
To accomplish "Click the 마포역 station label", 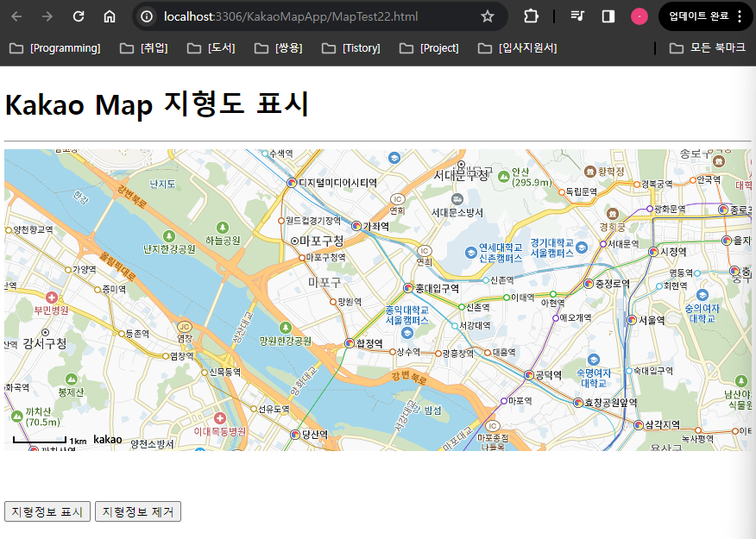I will click(x=520, y=400).
